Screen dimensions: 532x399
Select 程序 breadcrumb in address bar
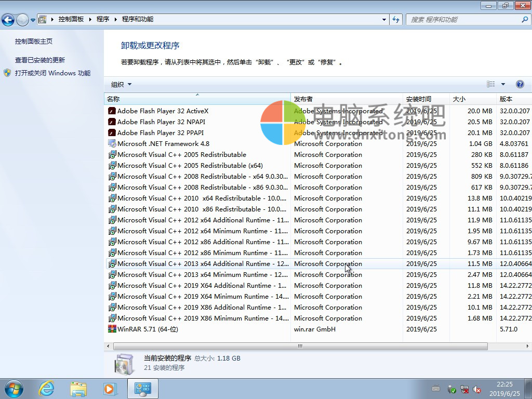(x=103, y=19)
